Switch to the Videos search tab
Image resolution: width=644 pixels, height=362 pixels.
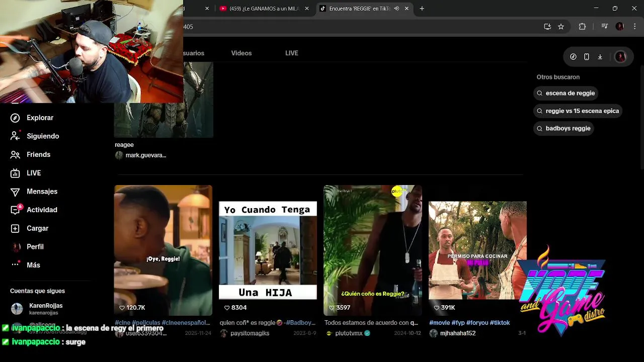[242, 53]
